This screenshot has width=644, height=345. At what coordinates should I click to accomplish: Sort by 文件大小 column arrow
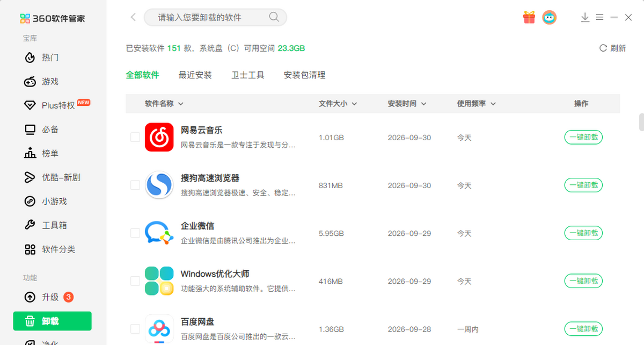point(354,104)
